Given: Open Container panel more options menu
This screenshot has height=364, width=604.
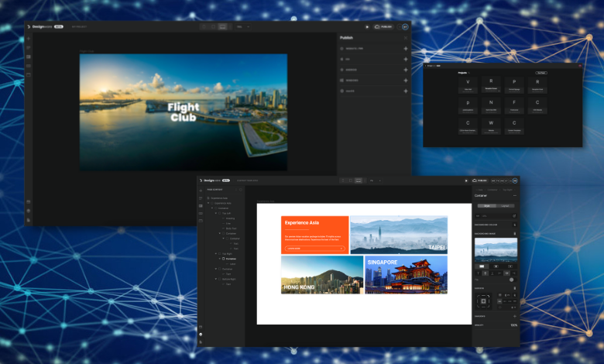Looking at the screenshot, I should coord(515,196).
